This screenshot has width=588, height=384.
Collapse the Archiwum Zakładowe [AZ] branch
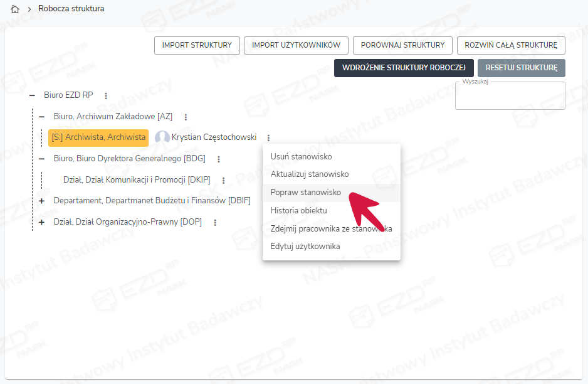click(x=42, y=117)
